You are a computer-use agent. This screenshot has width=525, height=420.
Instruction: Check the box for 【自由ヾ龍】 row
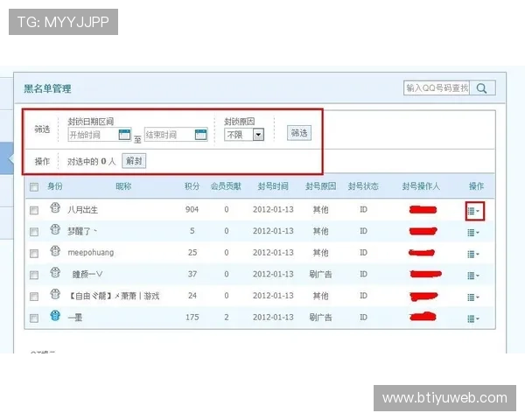[34, 297]
